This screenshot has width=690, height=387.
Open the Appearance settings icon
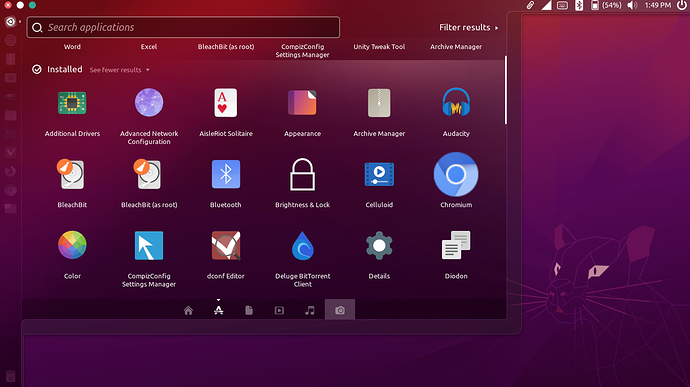302,103
